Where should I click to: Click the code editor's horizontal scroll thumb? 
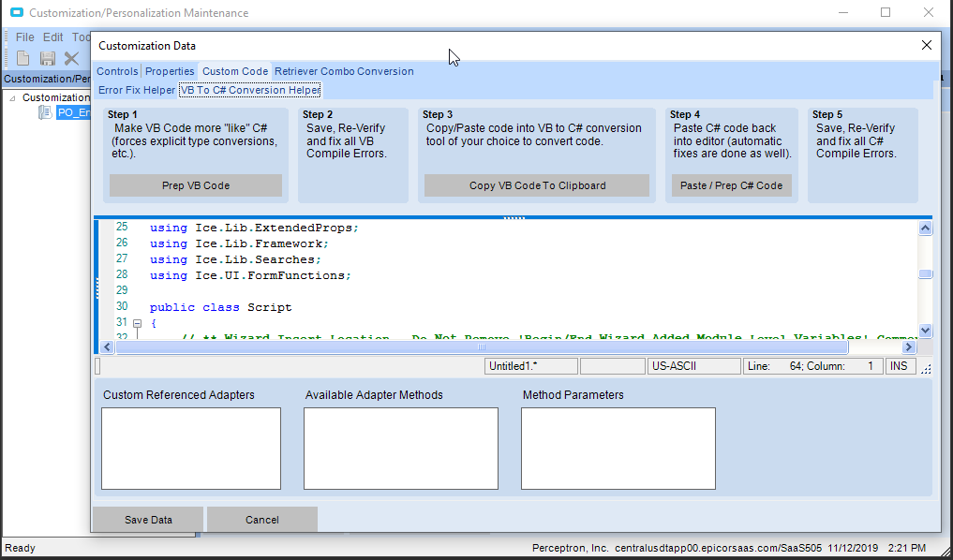click(482, 346)
